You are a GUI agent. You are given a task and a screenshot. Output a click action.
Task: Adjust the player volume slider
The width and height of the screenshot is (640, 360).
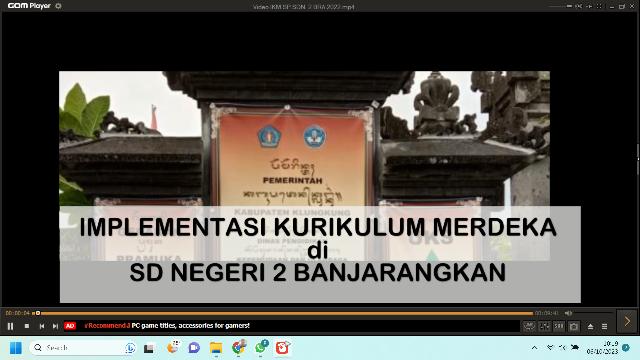point(594,313)
